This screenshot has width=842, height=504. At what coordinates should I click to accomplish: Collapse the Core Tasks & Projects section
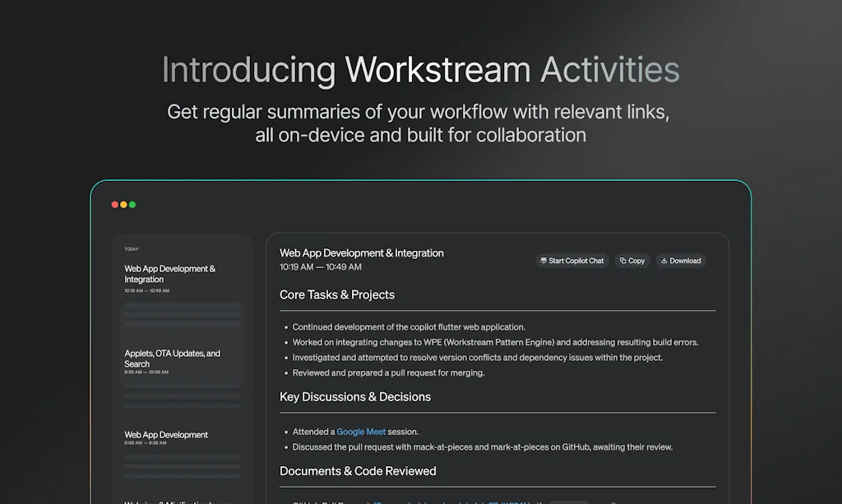point(337,294)
